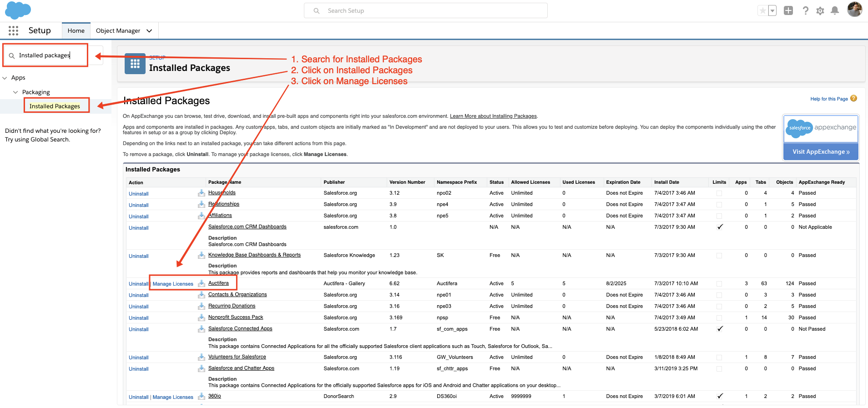
Task: Open the help question mark icon
Action: tap(805, 10)
